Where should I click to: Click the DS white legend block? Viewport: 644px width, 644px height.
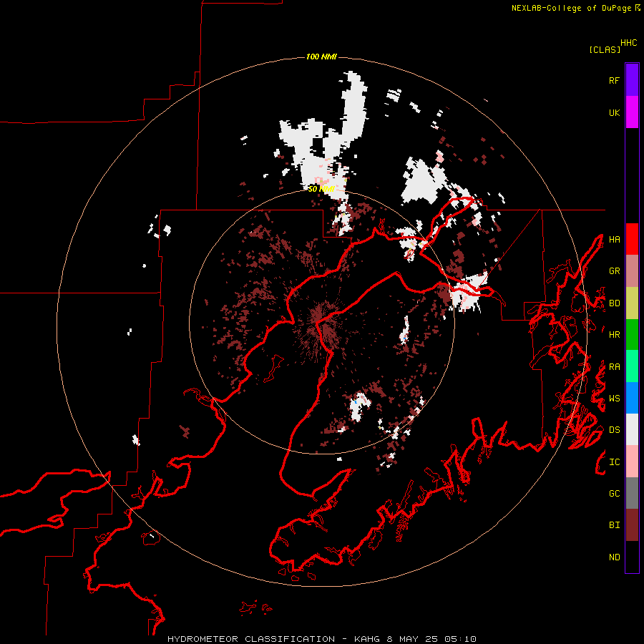coord(632,429)
